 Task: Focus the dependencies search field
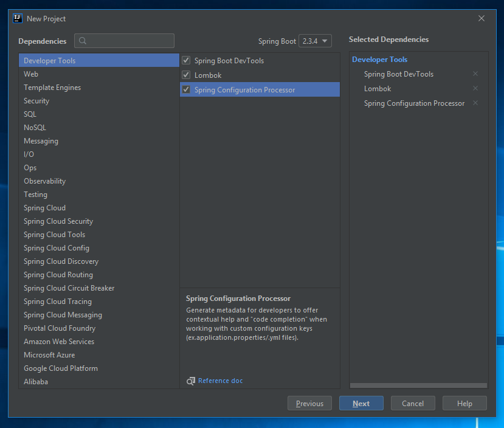125,41
